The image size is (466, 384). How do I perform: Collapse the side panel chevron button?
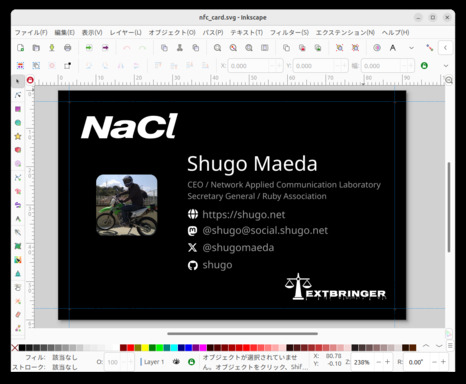pyautogui.click(x=445, y=48)
